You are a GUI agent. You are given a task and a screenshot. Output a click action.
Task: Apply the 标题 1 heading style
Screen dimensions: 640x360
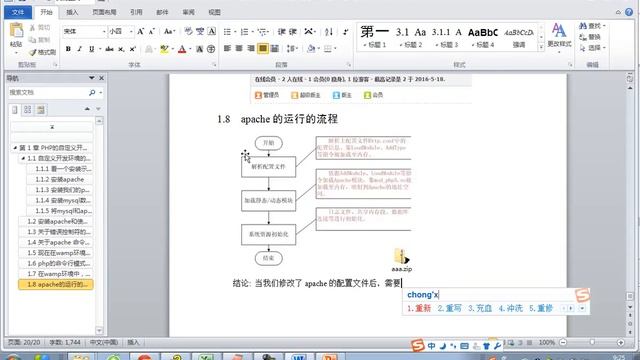tap(375, 37)
